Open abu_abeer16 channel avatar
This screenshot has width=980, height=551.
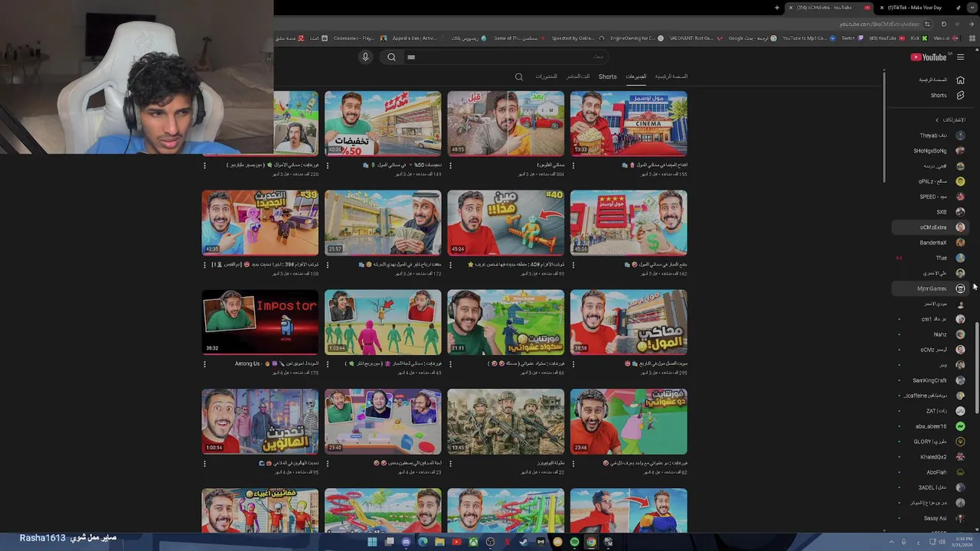960,426
